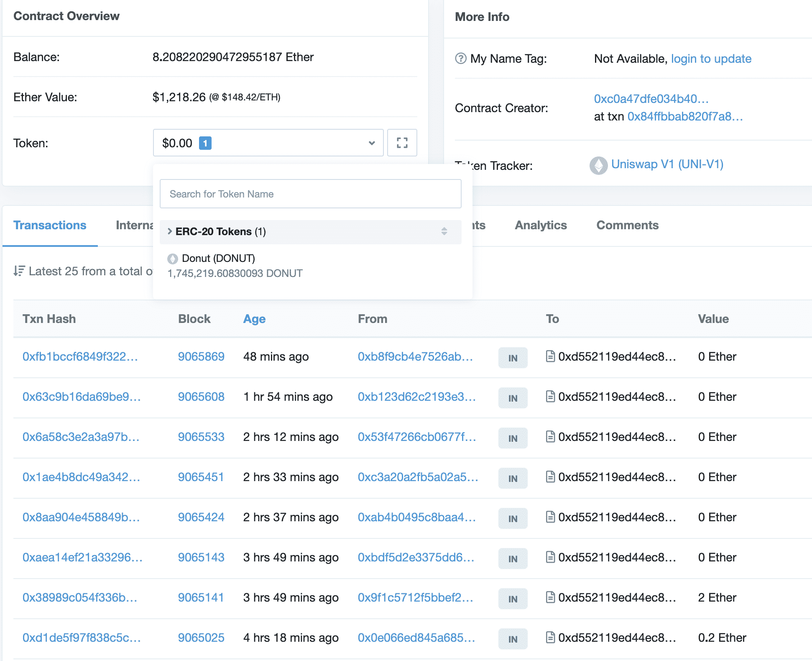
Task: Toggle sort arrows in ERC-20 Tokens header
Action: [444, 231]
